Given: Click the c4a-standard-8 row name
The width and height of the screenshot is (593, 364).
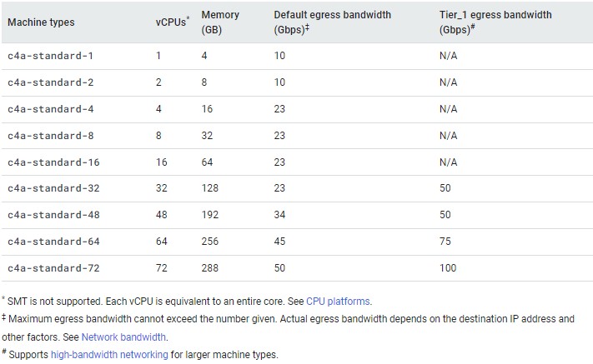Looking at the screenshot, I should 50,136.
